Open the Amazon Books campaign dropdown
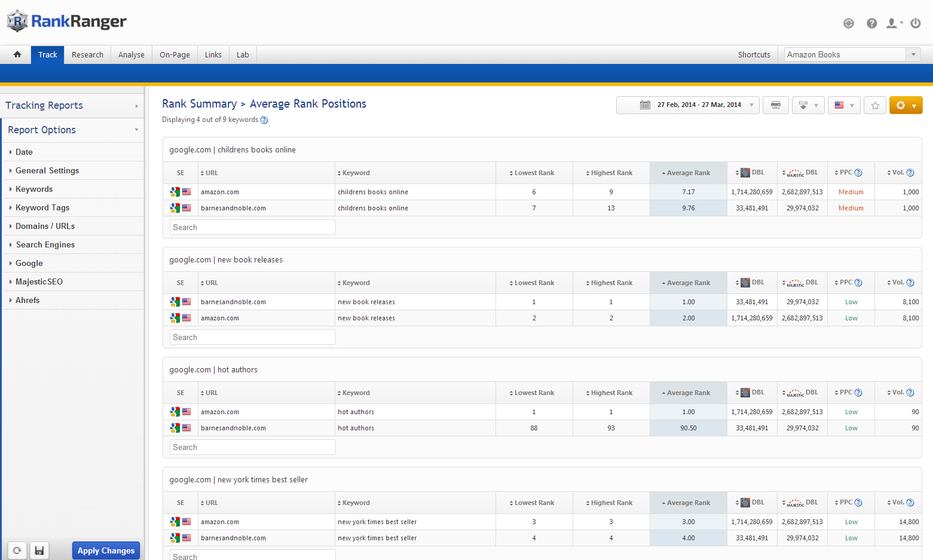The width and height of the screenshot is (933, 560). pyautogui.click(x=852, y=54)
